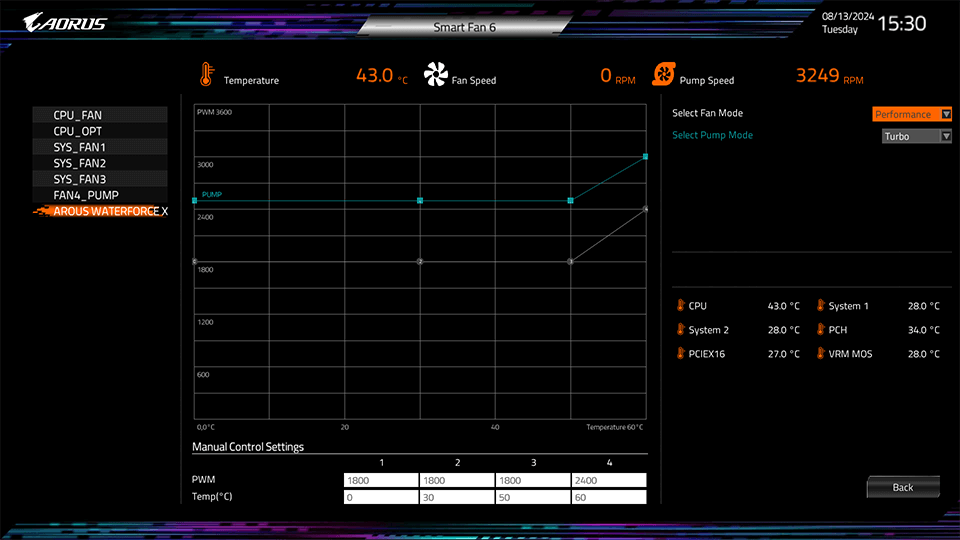Click the CPU temperature sensor icon

click(x=679, y=306)
